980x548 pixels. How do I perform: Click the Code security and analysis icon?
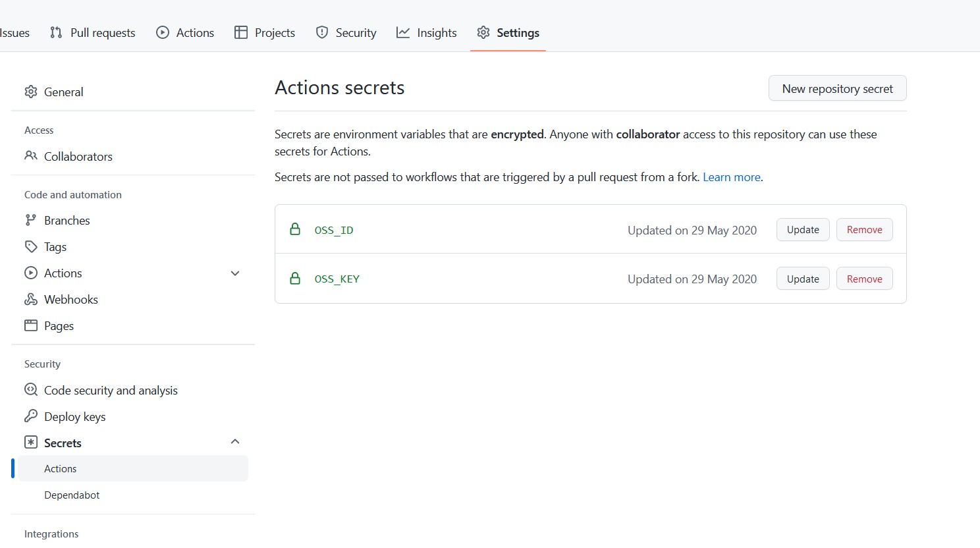(x=31, y=390)
